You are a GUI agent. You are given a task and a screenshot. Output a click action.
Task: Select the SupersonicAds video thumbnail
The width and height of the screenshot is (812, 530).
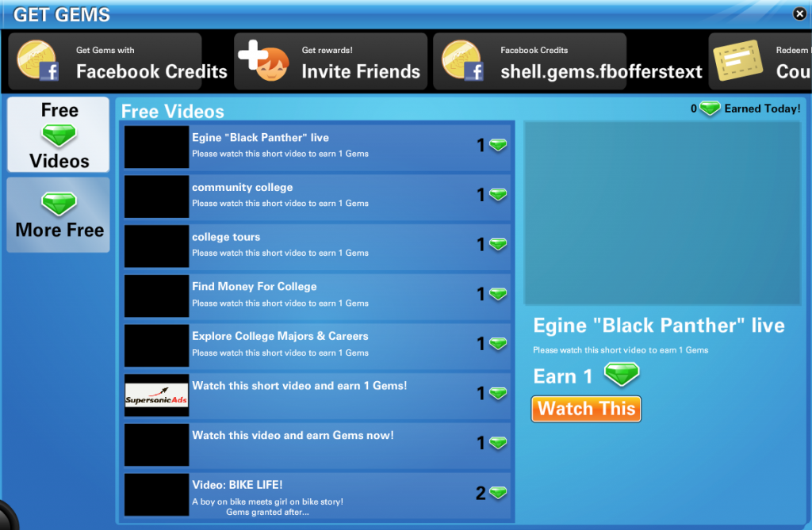(157, 395)
